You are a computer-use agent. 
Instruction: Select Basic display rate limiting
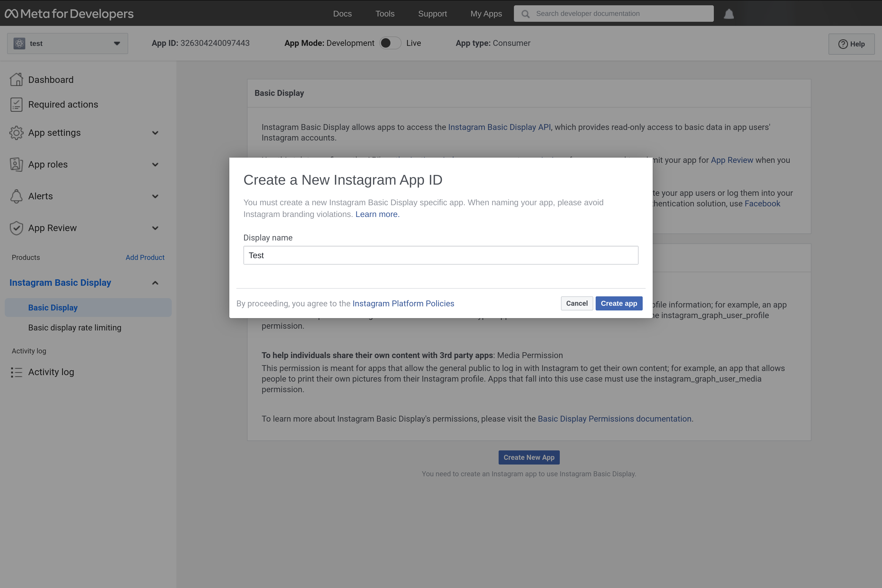[x=75, y=328]
